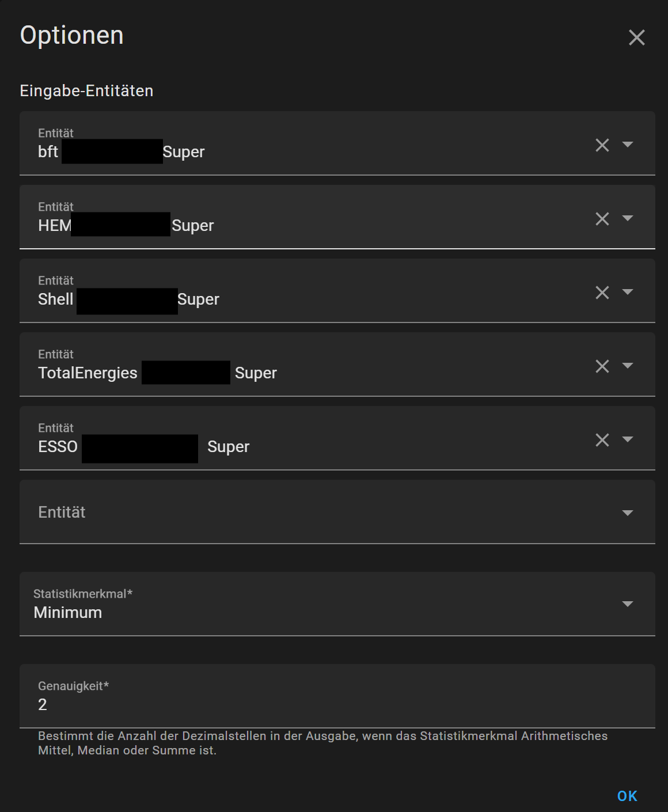Screen dimensions: 668x812
Task: Remove the TotalEnergies Super entity
Action: pyautogui.click(x=602, y=366)
